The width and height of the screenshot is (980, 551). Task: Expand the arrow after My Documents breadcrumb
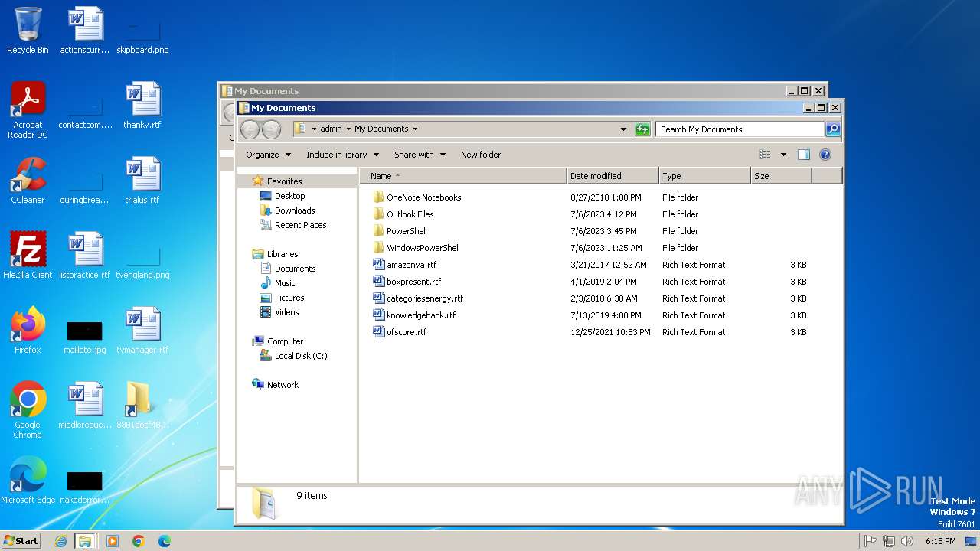pyautogui.click(x=415, y=129)
